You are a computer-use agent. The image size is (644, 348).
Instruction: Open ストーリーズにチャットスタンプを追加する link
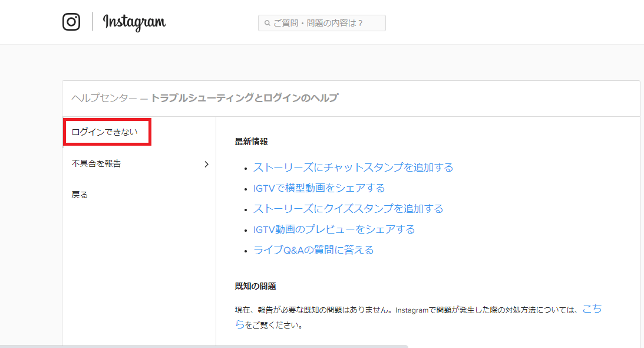353,168
